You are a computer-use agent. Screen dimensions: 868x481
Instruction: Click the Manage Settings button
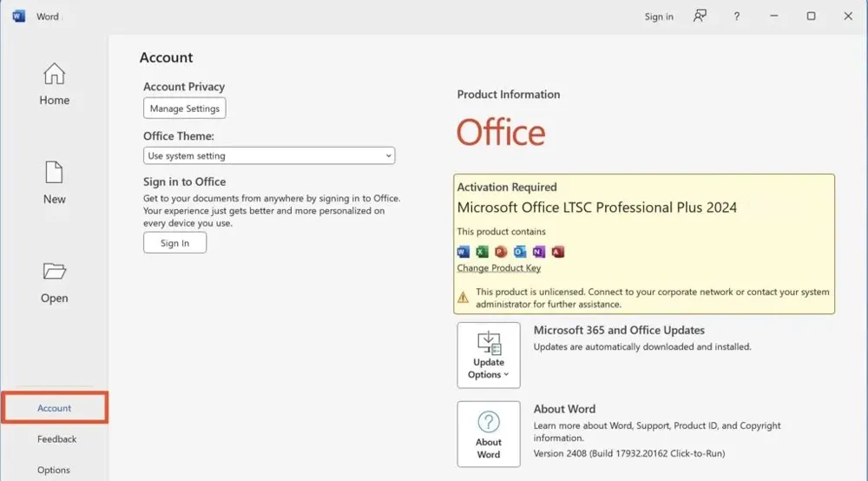click(184, 109)
